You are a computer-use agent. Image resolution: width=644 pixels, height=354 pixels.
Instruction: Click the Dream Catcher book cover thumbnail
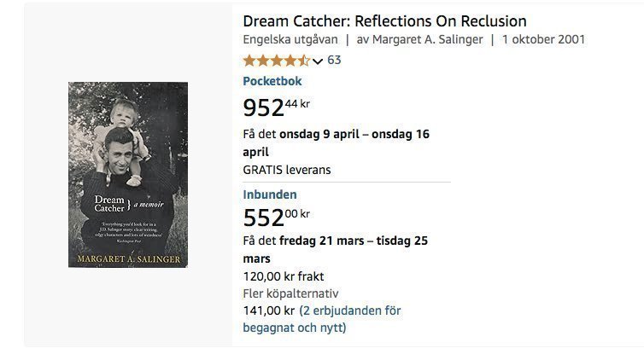(128, 175)
